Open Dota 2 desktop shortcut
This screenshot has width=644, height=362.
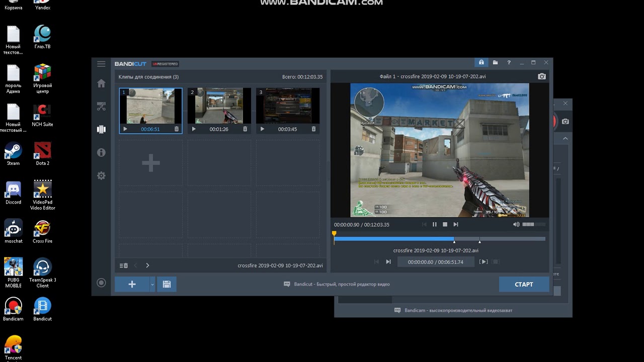tap(43, 154)
